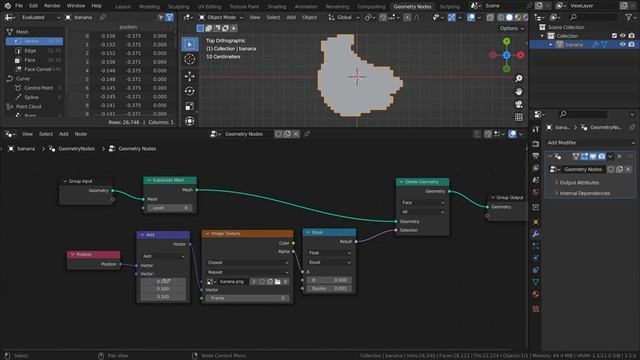Open the Render menu

[52, 6]
